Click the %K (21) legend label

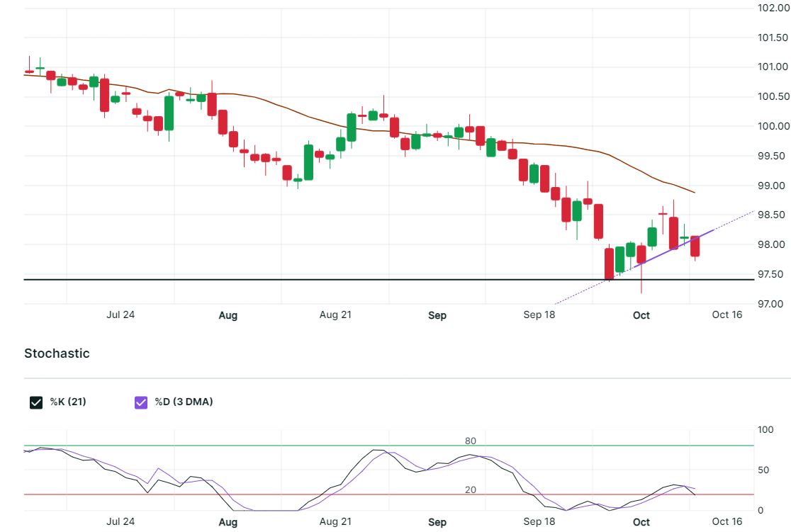(x=68, y=402)
